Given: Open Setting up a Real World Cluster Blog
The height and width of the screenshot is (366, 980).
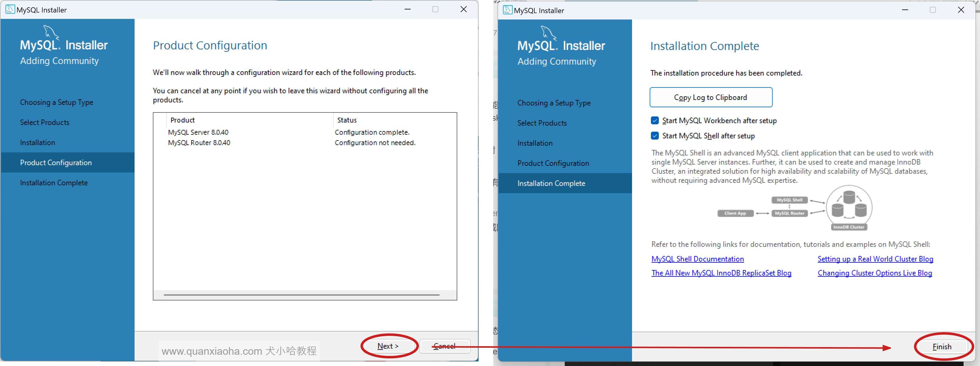Looking at the screenshot, I should click(x=875, y=259).
